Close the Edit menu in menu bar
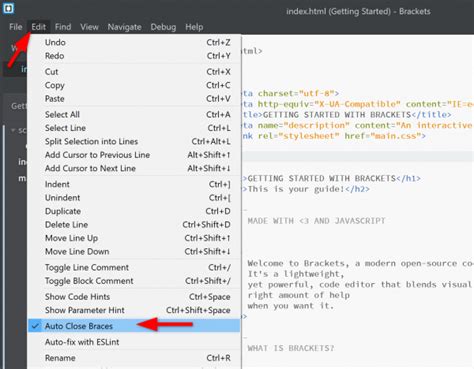 click(39, 27)
